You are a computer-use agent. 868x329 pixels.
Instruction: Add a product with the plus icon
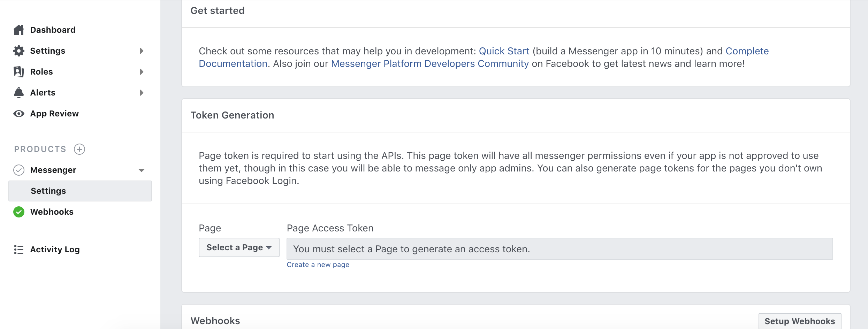(x=79, y=149)
